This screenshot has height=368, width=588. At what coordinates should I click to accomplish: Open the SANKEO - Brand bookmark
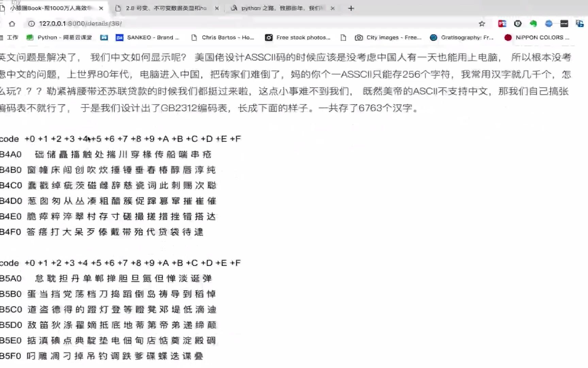click(x=148, y=37)
